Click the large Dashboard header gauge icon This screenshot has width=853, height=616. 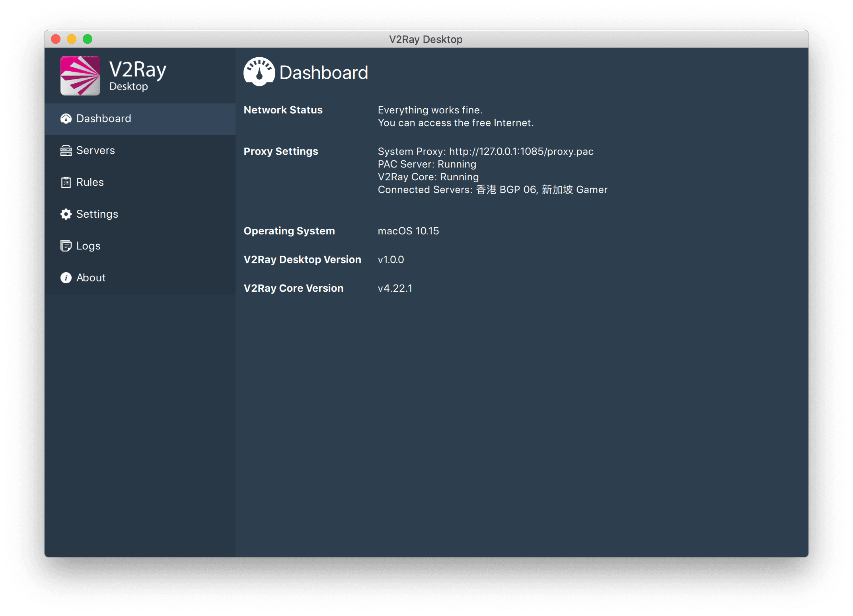(x=259, y=72)
